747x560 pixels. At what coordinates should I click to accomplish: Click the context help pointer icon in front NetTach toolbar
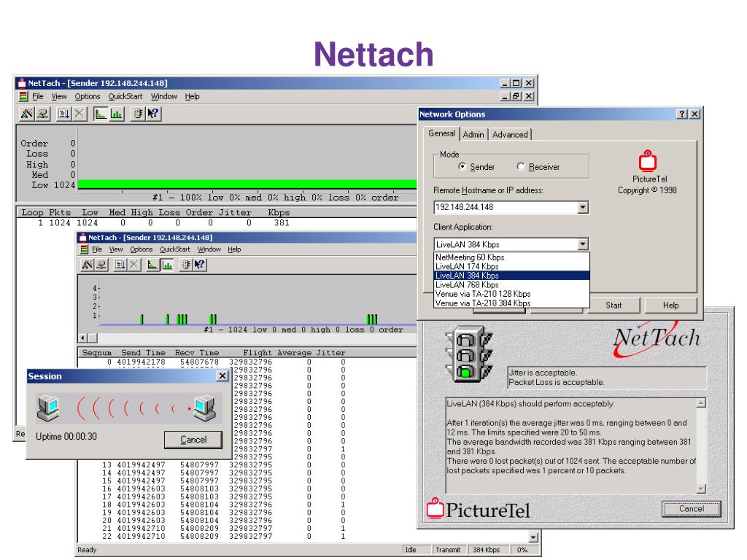coord(200,265)
